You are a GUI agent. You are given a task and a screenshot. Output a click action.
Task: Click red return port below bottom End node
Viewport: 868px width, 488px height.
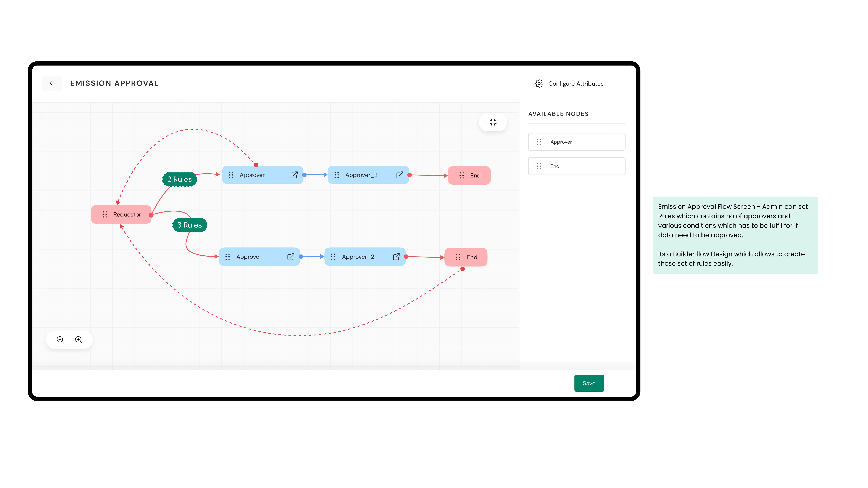[x=463, y=269]
